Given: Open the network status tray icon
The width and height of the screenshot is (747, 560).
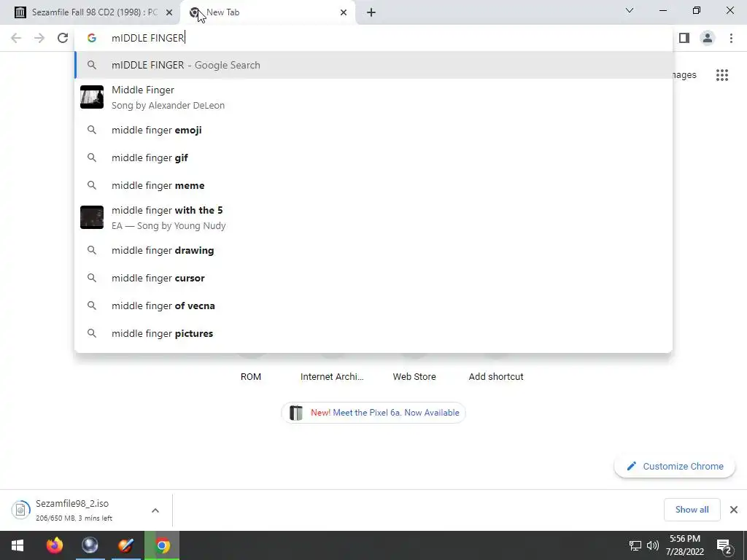Looking at the screenshot, I should point(635,545).
